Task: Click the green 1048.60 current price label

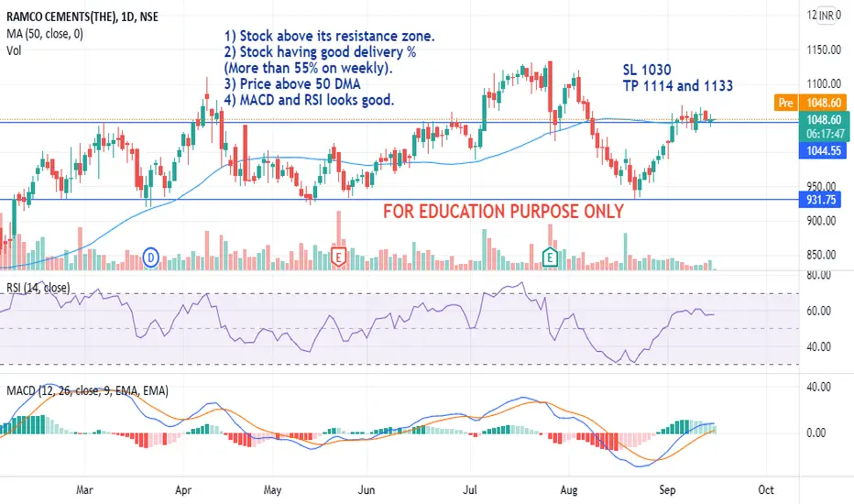Action: (x=824, y=120)
